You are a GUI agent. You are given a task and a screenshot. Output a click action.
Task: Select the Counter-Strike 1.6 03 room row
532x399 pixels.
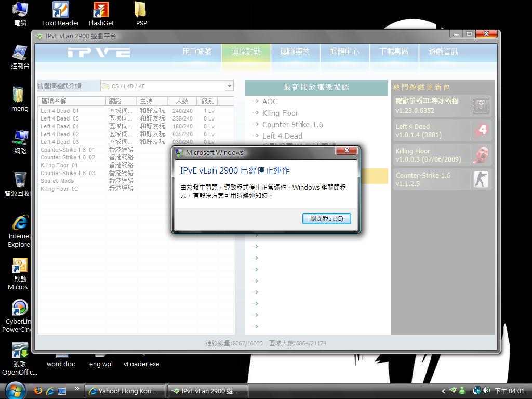[105, 173]
